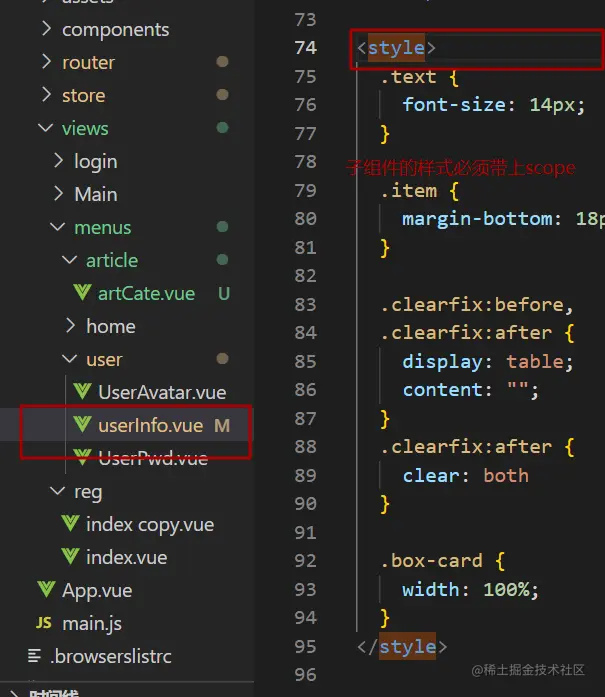Click line number 74 in gutter
This screenshot has width=605, height=697.
point(305,48)
